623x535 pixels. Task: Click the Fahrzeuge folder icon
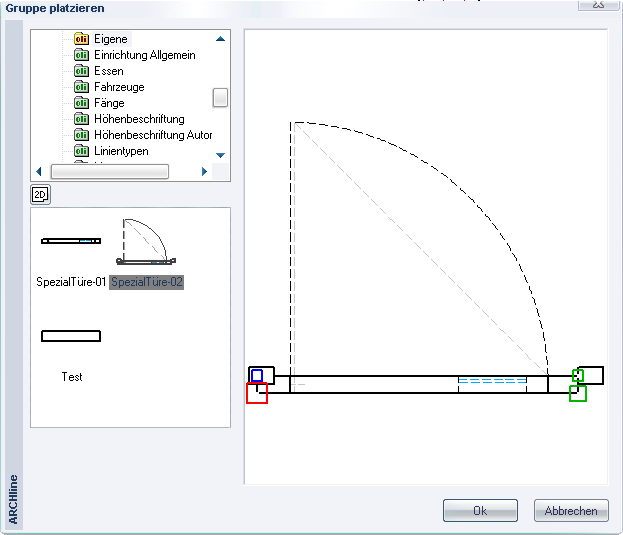pyautogui.click(x=81, y=87)
